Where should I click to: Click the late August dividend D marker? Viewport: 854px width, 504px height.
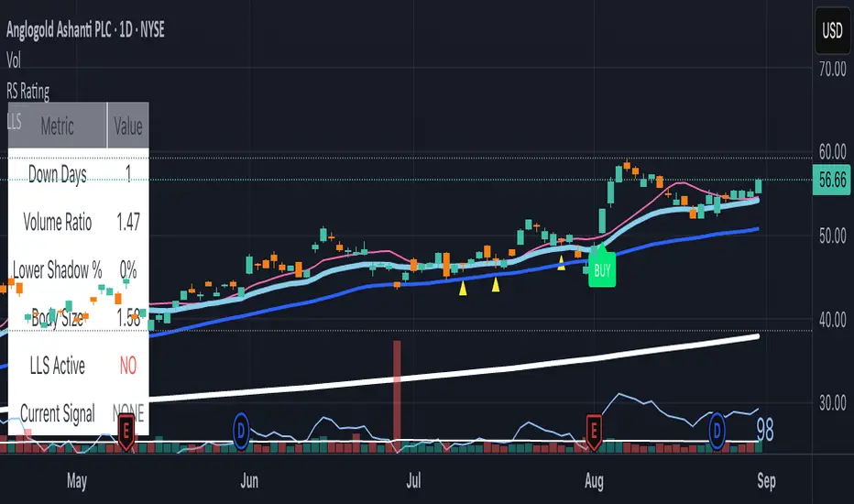pos(717,431)
